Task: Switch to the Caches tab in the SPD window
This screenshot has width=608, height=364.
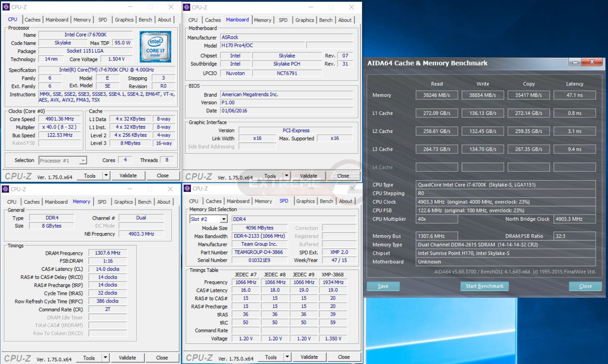Action: (x=214, y=201)
